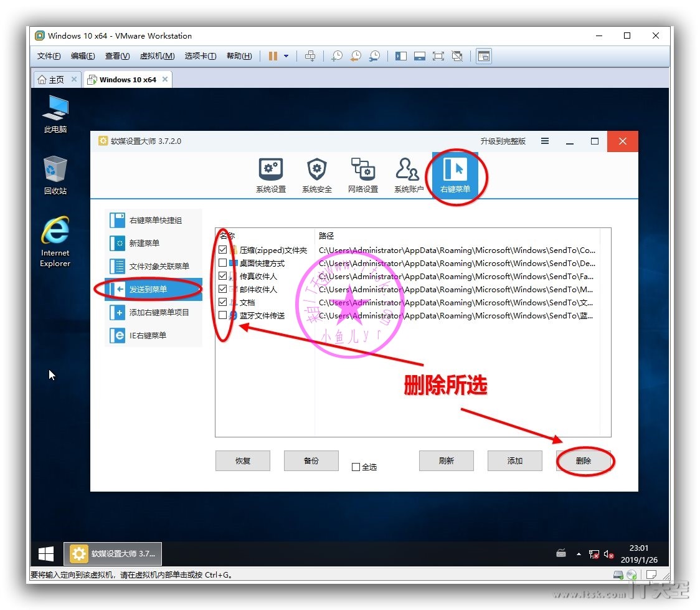Screen dimensions: 700x610
Task: Click the 恢复 button
Action: coord(243,461)
